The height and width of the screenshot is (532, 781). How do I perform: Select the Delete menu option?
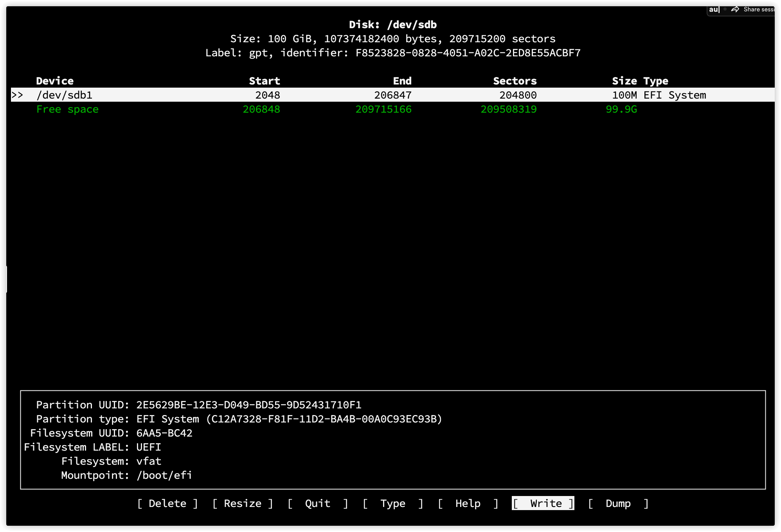pos(167,503)
